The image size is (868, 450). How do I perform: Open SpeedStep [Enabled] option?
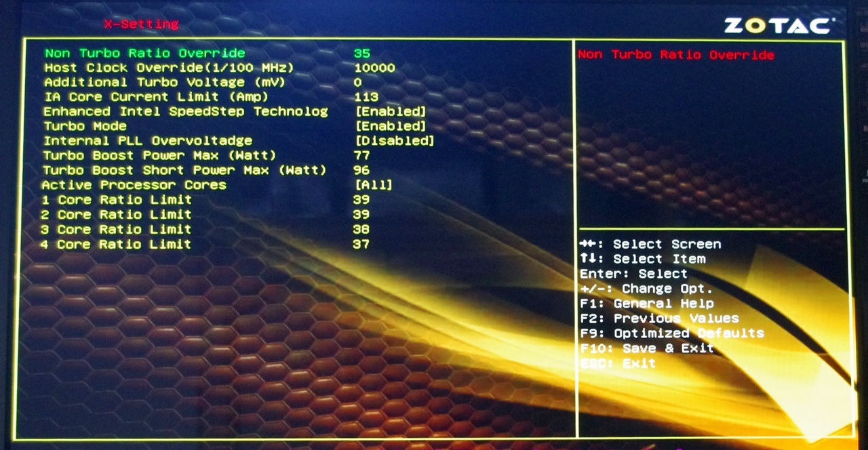[391, 111]
